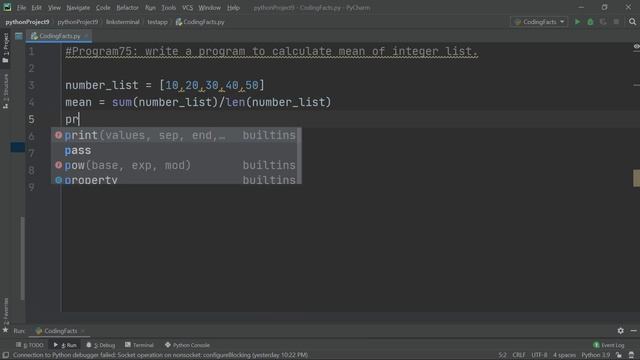This screenshot has height=360, width=640.
Task: Click the read-only lock icon in status bar
Action: [x=619, y=355]
